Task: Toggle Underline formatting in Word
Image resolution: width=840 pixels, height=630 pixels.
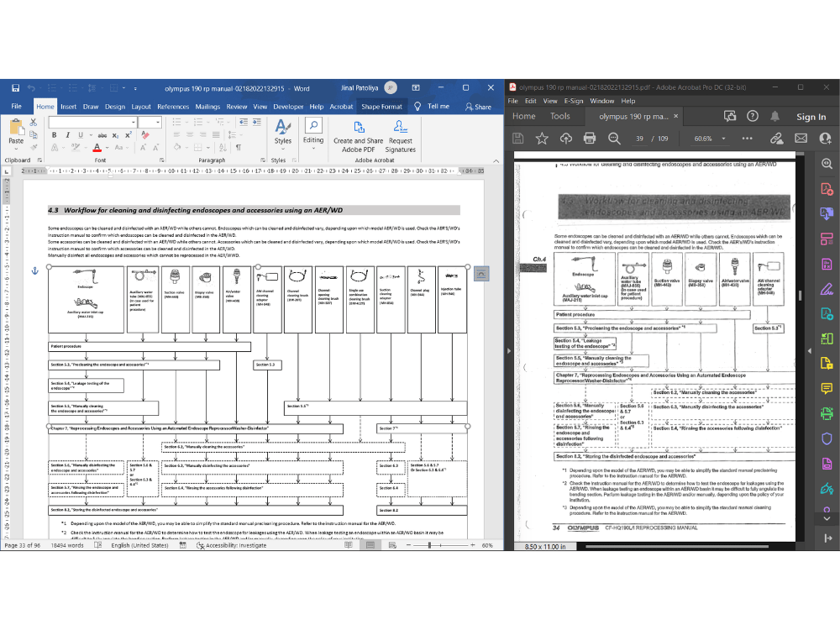Action: (x=81, y=135)
